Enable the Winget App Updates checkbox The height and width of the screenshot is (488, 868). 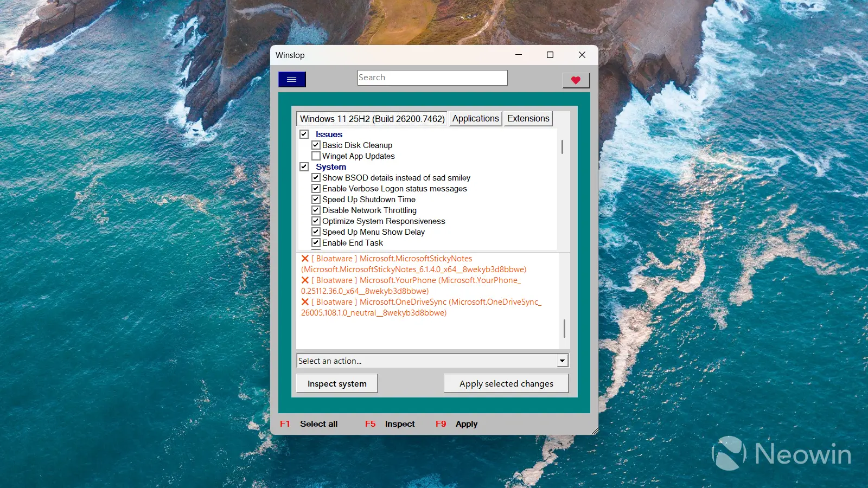316,156
